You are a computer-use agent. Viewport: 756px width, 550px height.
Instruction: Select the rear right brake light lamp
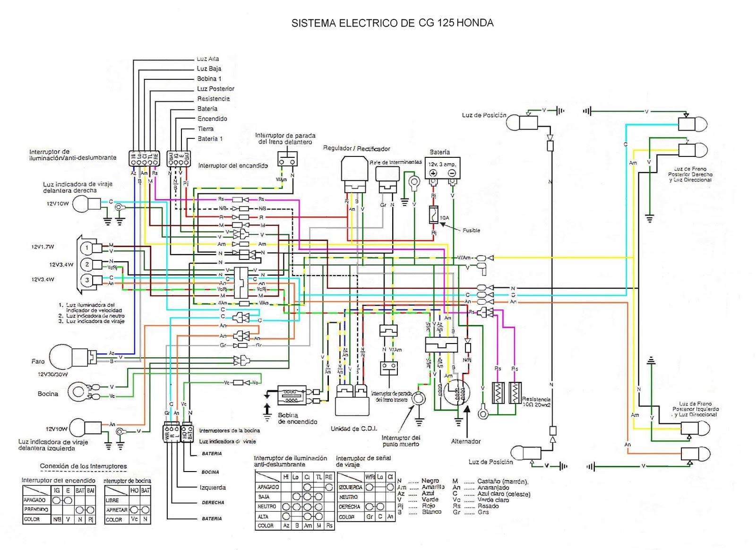click(693, 151)
